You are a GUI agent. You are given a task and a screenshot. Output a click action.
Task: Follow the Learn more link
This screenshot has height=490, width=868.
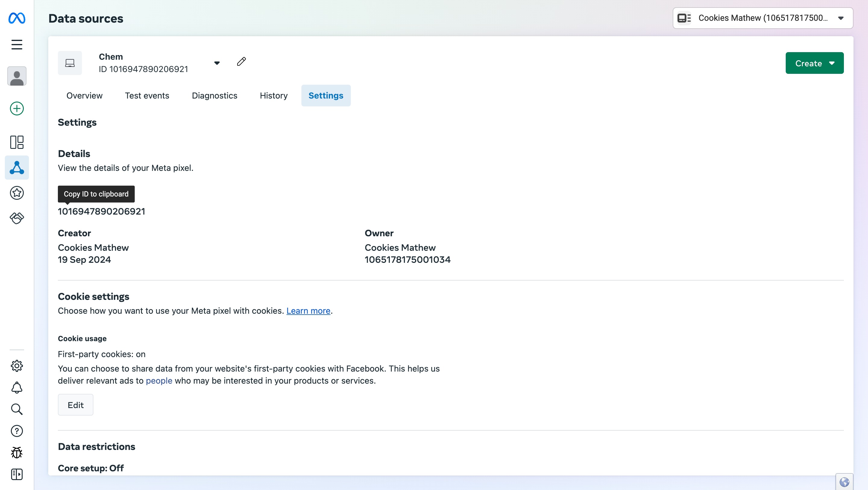click(x=308, y=311)
